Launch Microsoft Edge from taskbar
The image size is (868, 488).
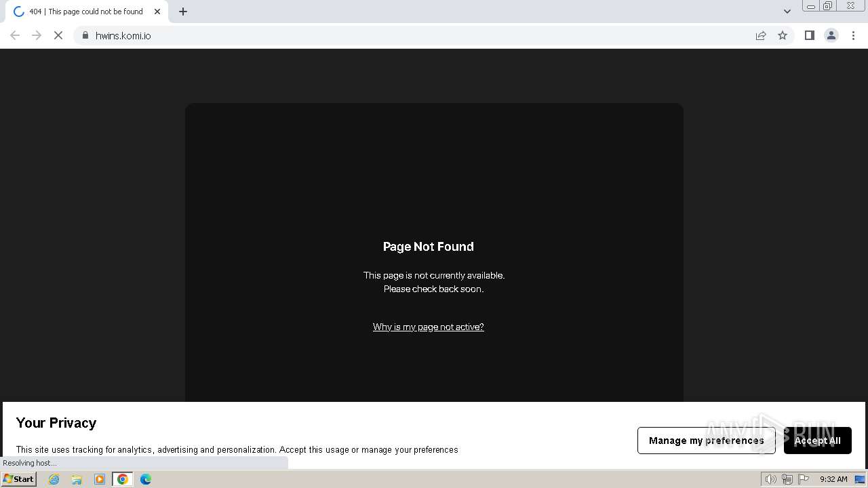[146, 479]
